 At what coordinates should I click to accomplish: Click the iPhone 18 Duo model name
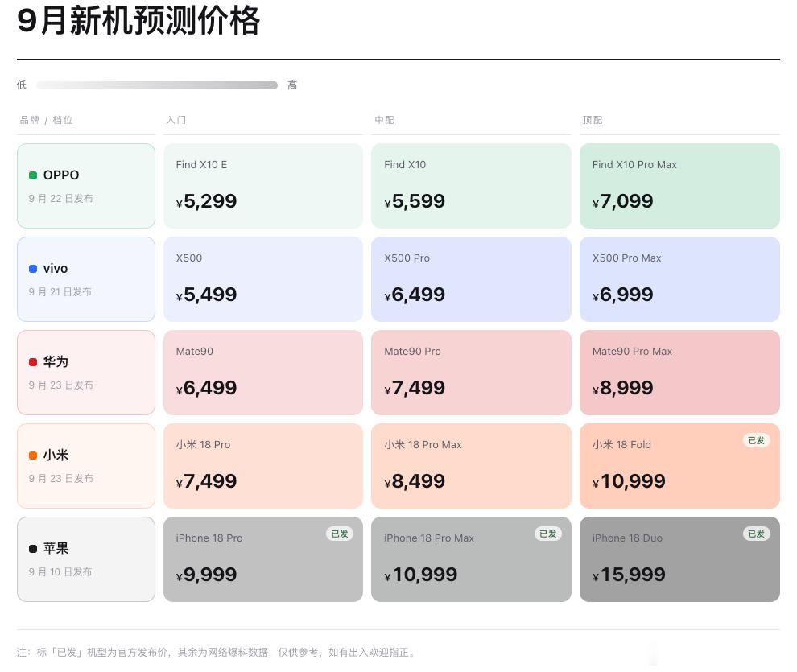click(627, 538)
